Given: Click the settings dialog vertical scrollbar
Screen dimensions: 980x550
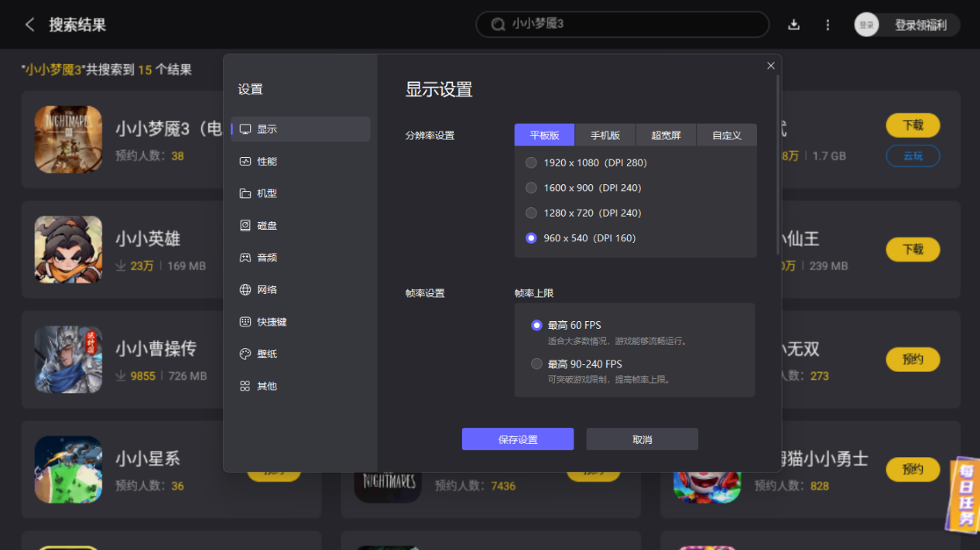Looking at the screenshot, I should coord(778,165).
